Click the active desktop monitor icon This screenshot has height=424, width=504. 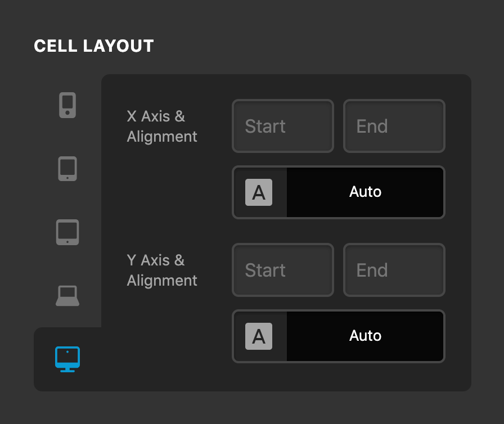(67, 359)
